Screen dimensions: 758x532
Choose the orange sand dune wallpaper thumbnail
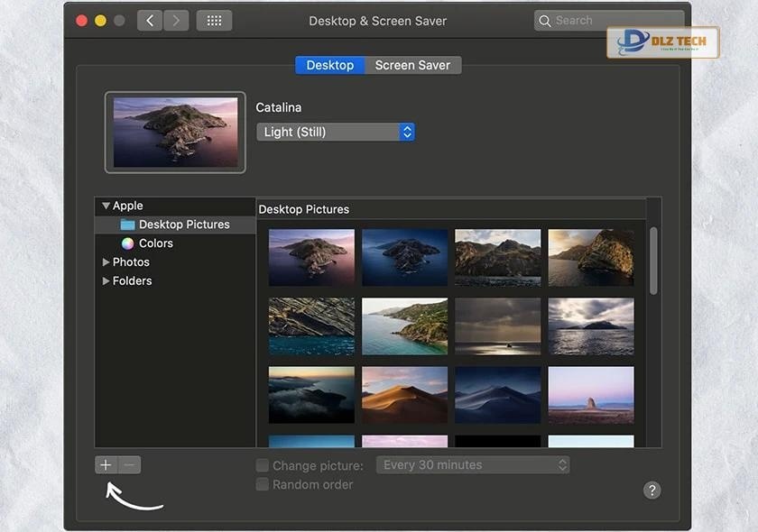[404, 395]
